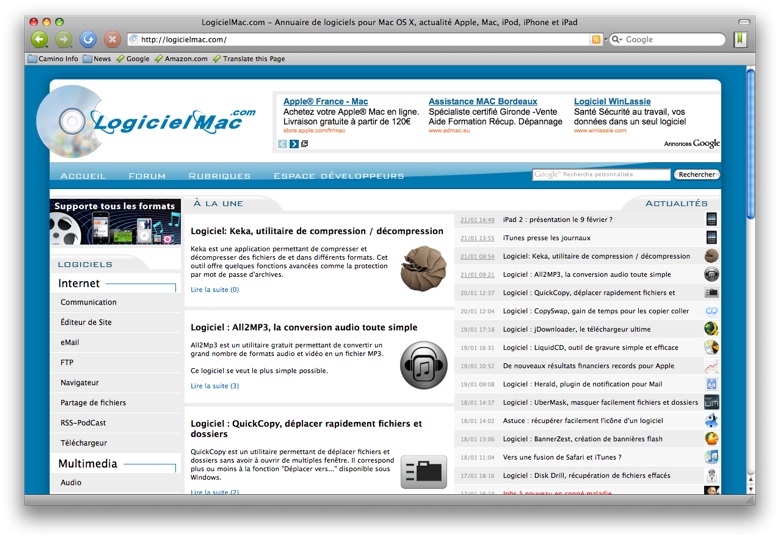Screen dimensions: 780x539
Task: Open the Forum navigation tab
Action: pyautogui.click(x=147, y=176)
